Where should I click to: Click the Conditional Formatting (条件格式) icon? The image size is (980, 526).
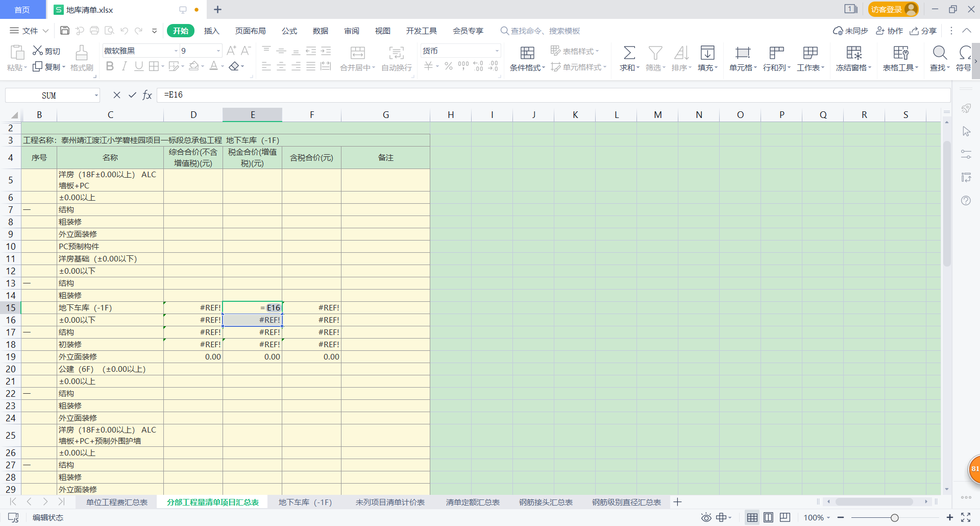[x=527, y=53]
